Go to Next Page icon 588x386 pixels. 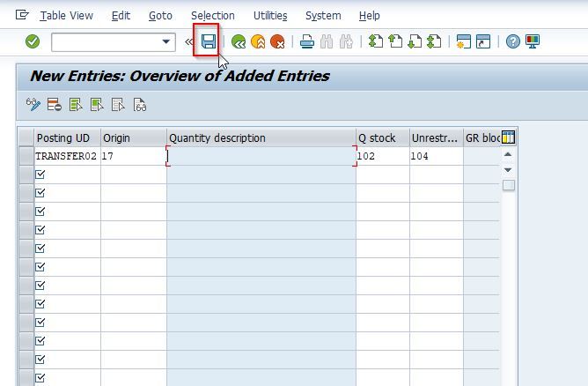[415, 41]
